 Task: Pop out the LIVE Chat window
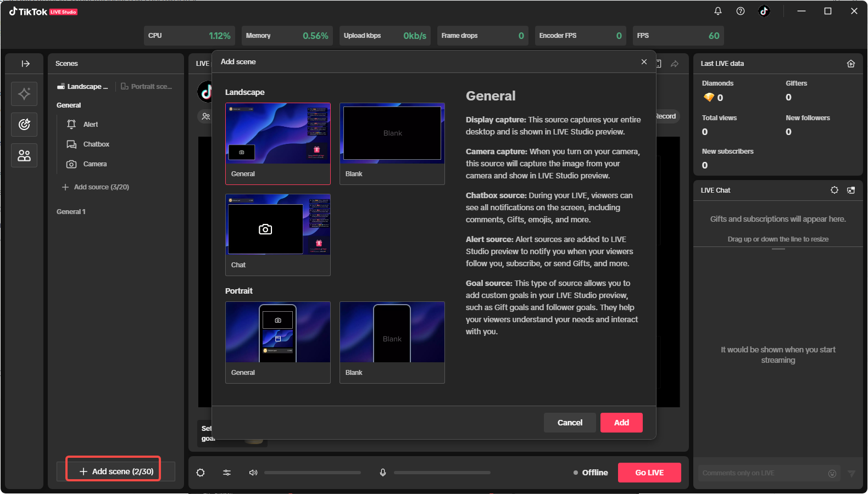[850, 190]
